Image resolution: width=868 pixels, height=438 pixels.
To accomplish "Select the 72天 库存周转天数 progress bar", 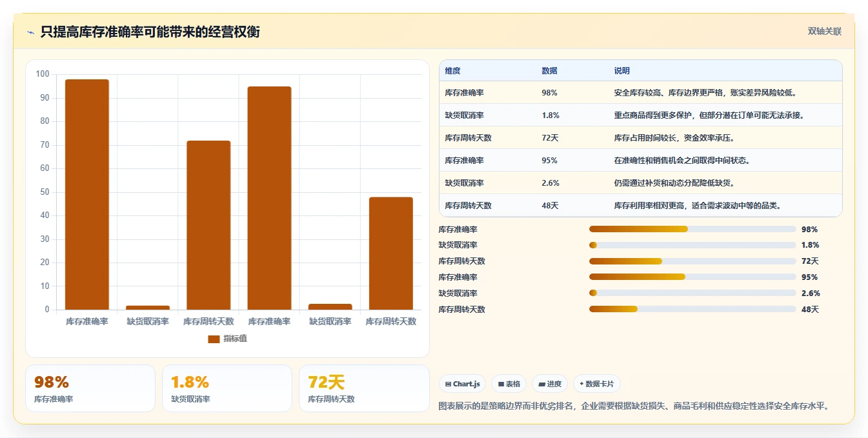I will tap(692, 261).
